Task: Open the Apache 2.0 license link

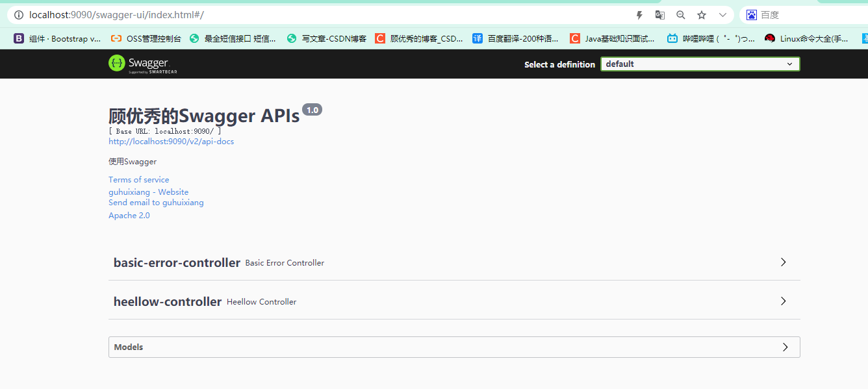Action: pos(129,215)
